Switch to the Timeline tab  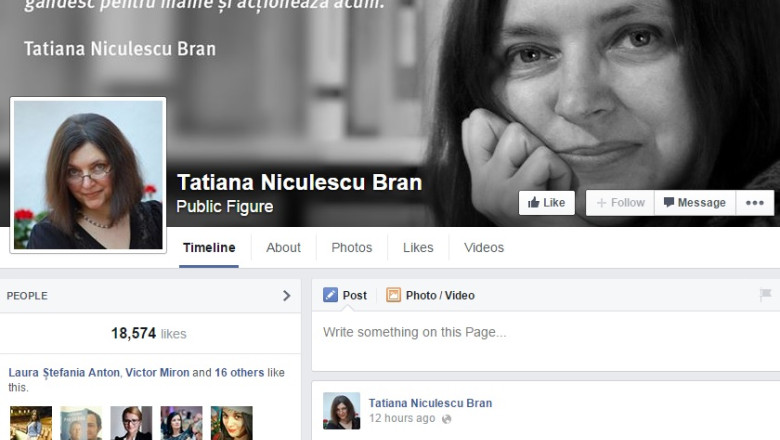tap(209, 248)
